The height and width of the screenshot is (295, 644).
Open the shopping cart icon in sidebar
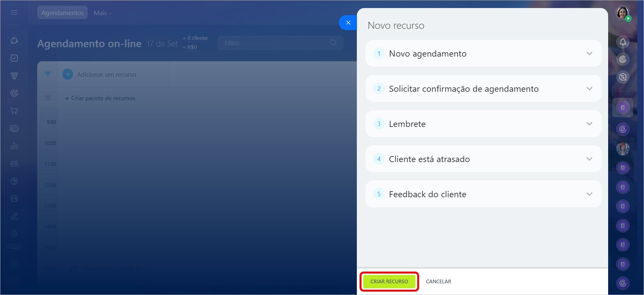point(14,111)
